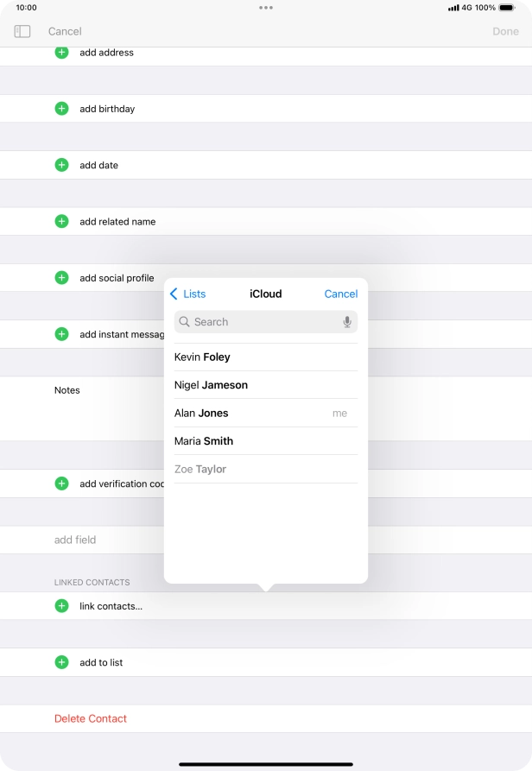Viewport: 532px width, 771px height.
Task: Tap the sidebar toggle icon
Action: [x=22, y=31]
